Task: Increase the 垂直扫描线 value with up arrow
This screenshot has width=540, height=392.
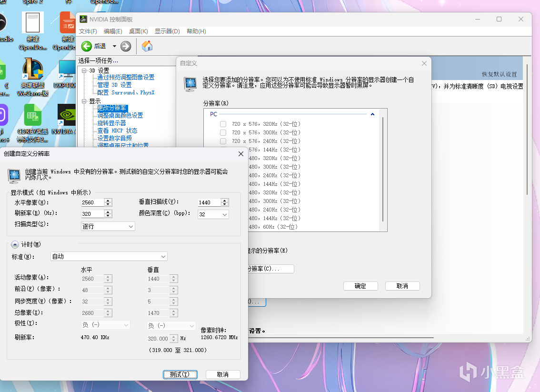Action: [x=225, y=201]
